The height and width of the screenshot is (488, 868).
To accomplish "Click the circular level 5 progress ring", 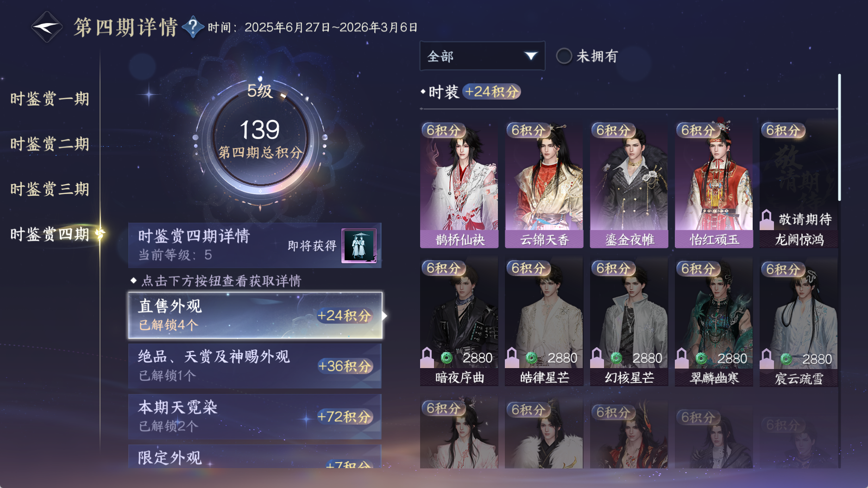I will (x=260, y=138).
